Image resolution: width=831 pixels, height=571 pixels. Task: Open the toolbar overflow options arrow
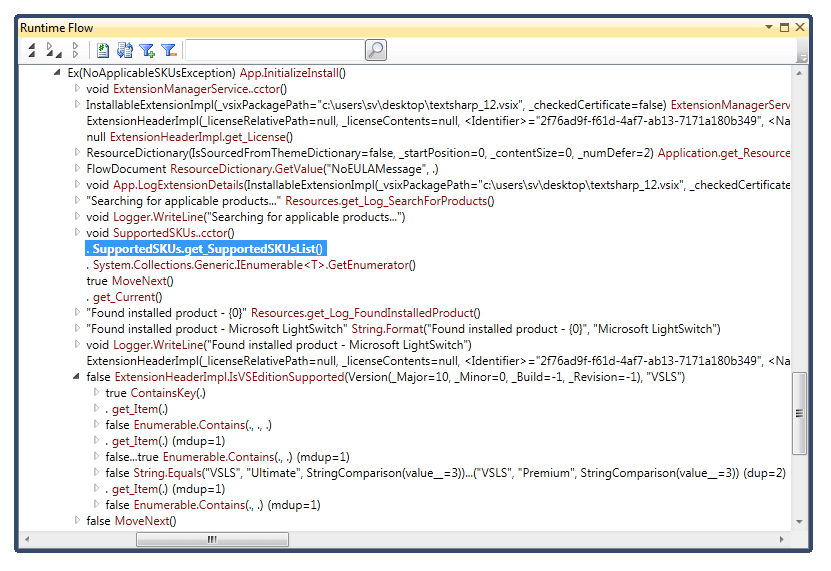pos(803,58)
